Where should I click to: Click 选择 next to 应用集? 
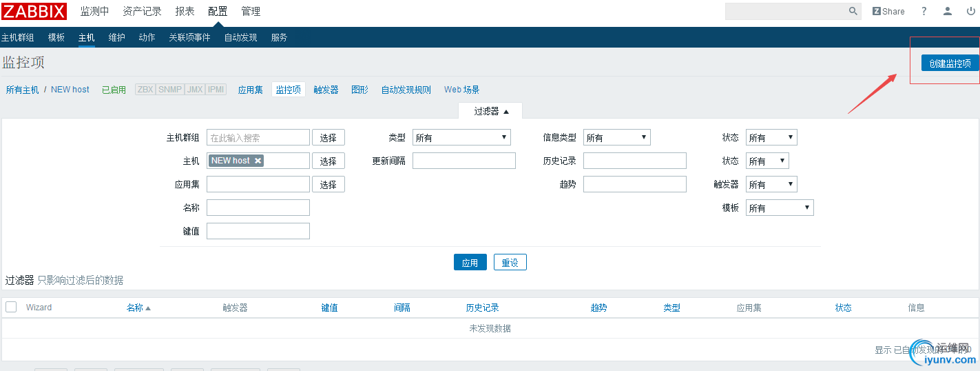[329, 184]
